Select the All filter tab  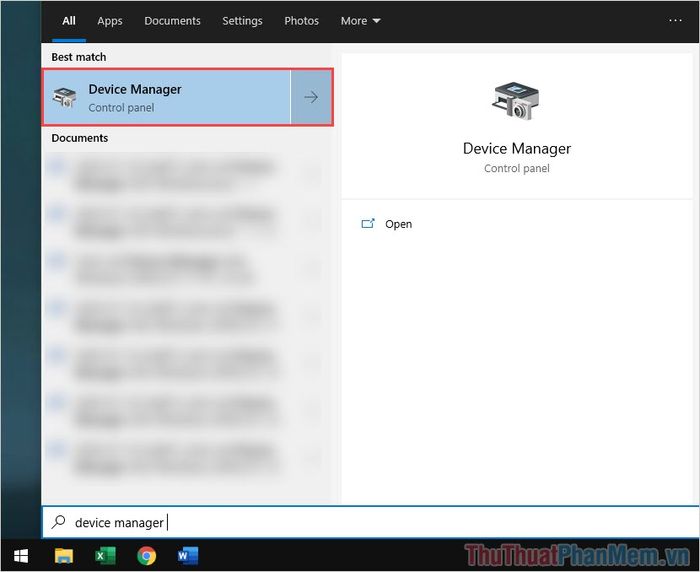tap(69, 21)
